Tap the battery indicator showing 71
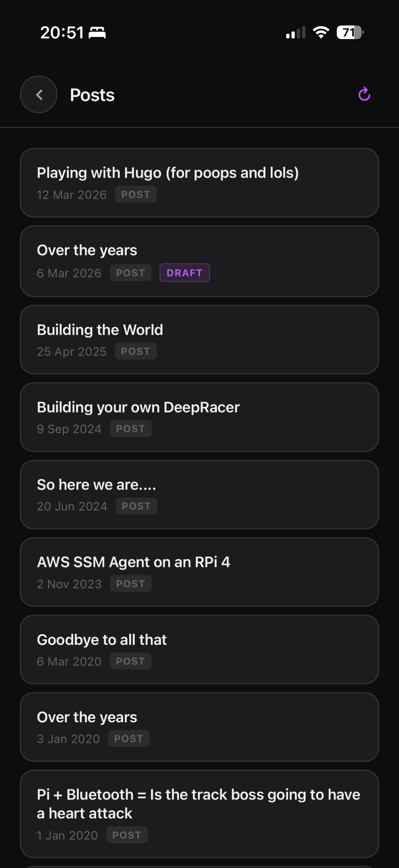 pyautogui.click(x=350, y=32)
